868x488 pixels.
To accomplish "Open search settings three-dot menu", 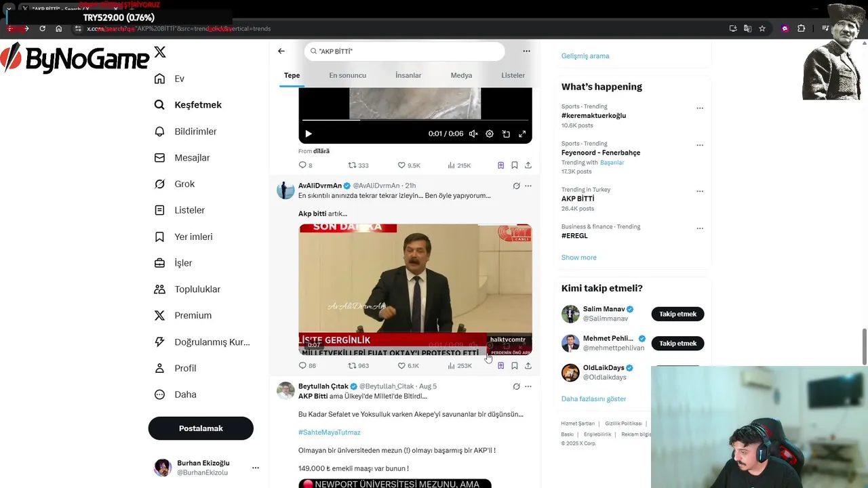I will tap(526, 51).
